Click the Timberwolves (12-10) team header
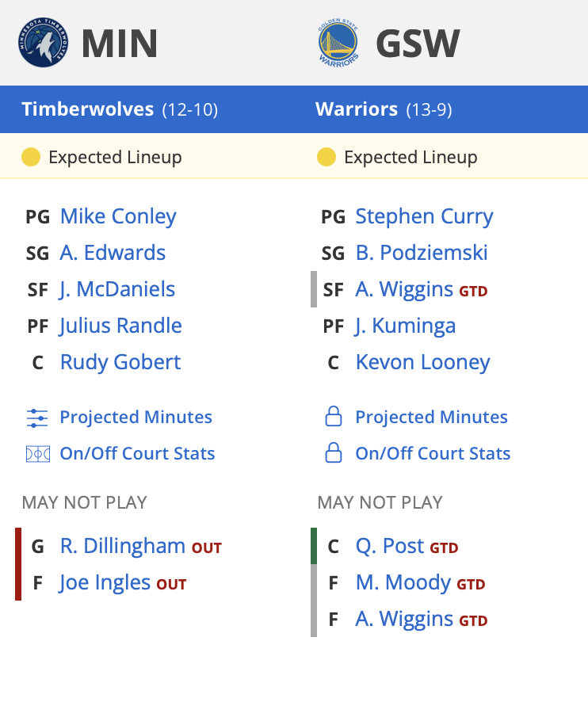The image size is (588, 702). pos(120,109)
